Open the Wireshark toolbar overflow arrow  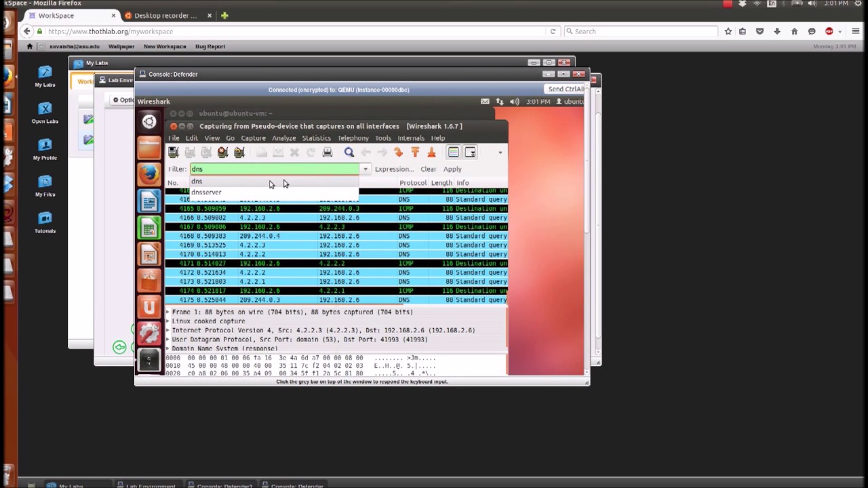[x=500, y=152]
